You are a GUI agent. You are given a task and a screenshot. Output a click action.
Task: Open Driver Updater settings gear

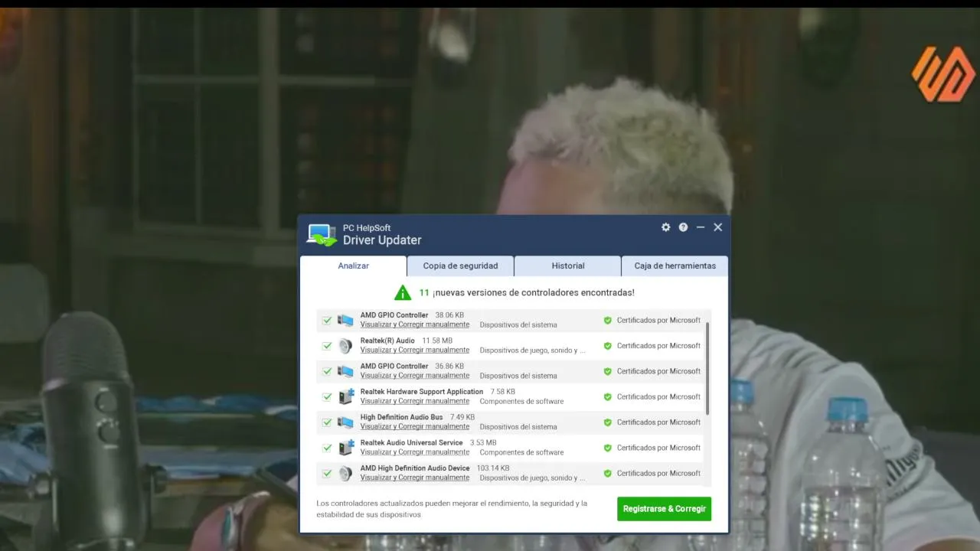665,227
